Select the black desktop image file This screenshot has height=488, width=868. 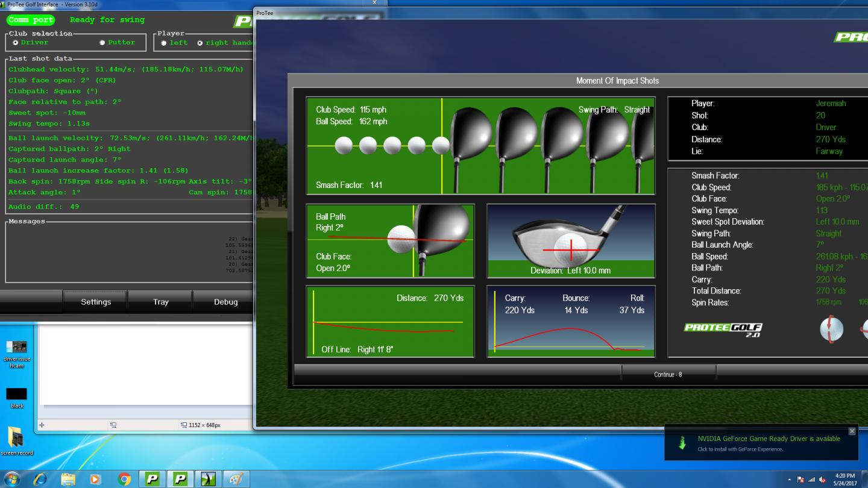[17, 398]
